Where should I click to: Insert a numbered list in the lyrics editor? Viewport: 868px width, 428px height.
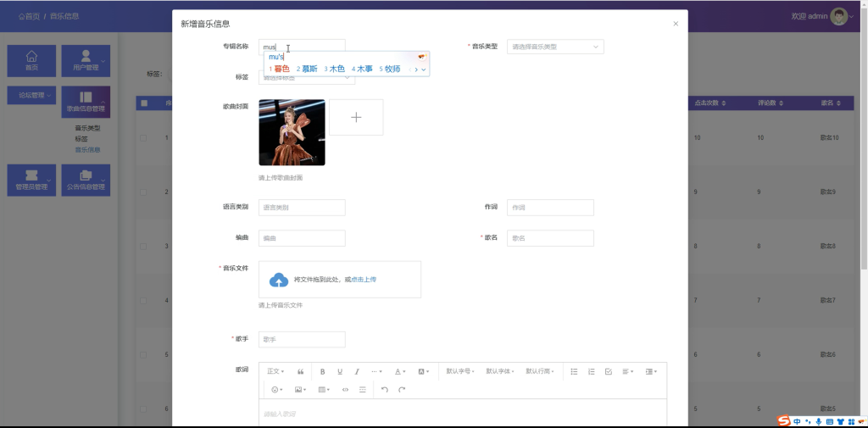pos(591,371)
